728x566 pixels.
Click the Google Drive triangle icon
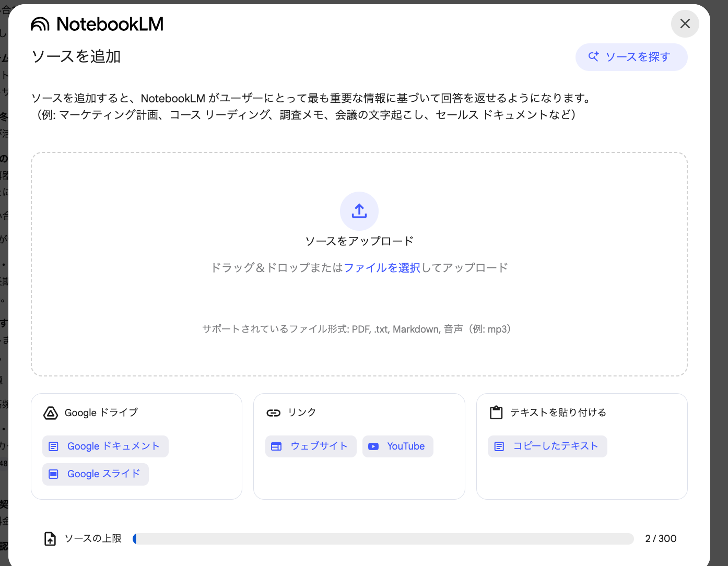(50, 413)
